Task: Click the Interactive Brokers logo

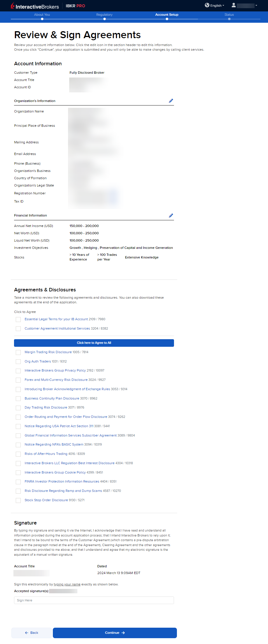Action: [35, 6]
